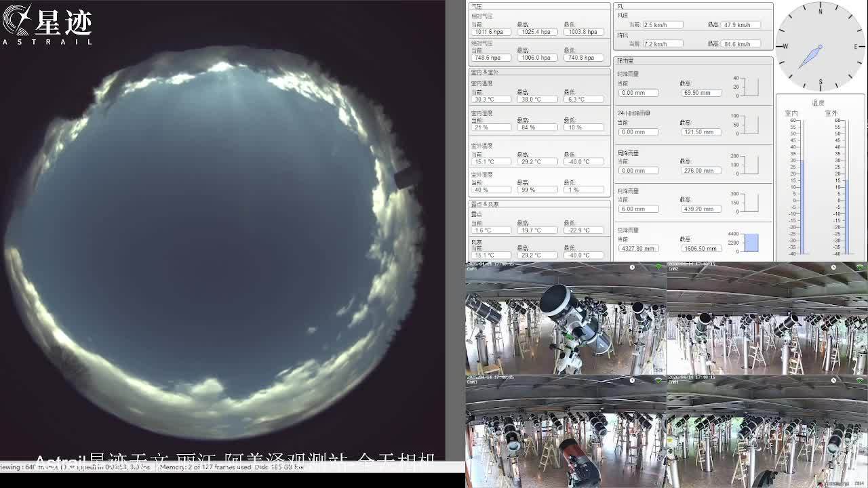Click the Wi-Fi signal icon on CAM1
The height and width of the screenshot is (488, 868).
(x=658, y=267)
